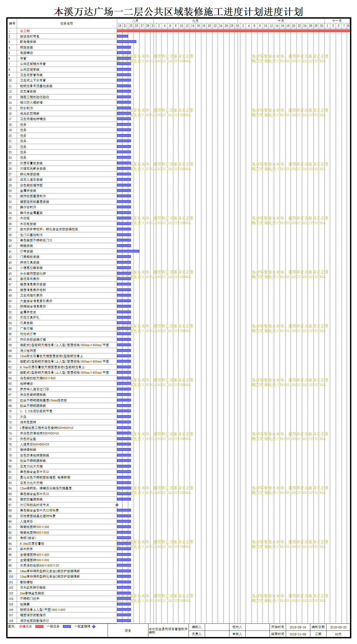The image size is (357, 644).
Task: Click the end date value 2018-11-09
Action: 298,634
